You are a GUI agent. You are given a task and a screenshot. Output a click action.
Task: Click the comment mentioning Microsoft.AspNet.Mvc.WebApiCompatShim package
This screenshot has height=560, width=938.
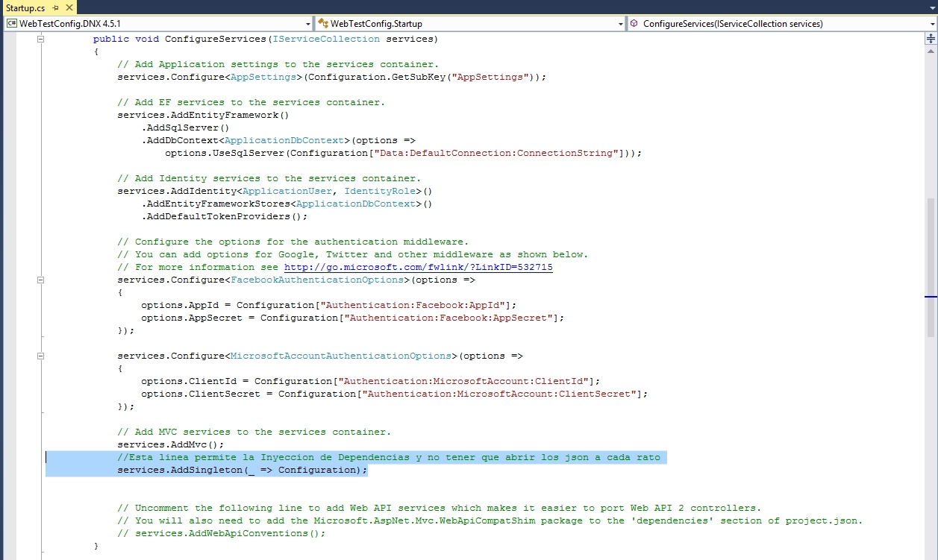pyautogui.click(x=490, y=520)
